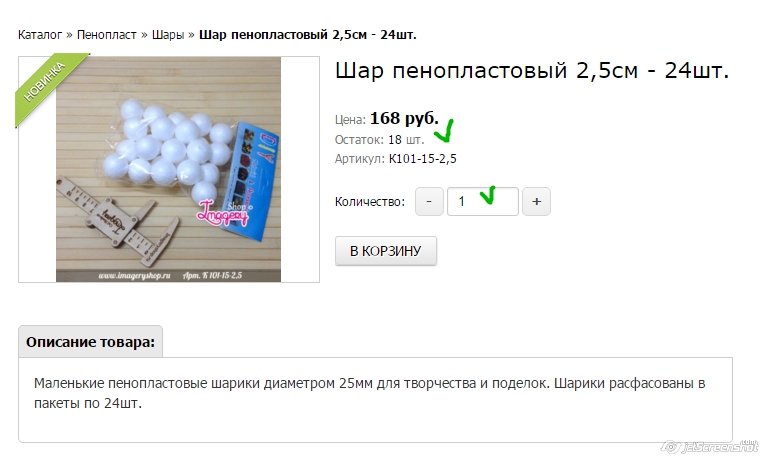The width and height of the screenshot is (765, 459).
Task: Open the Шары breadcrumb link
Action: click(168, 35)
